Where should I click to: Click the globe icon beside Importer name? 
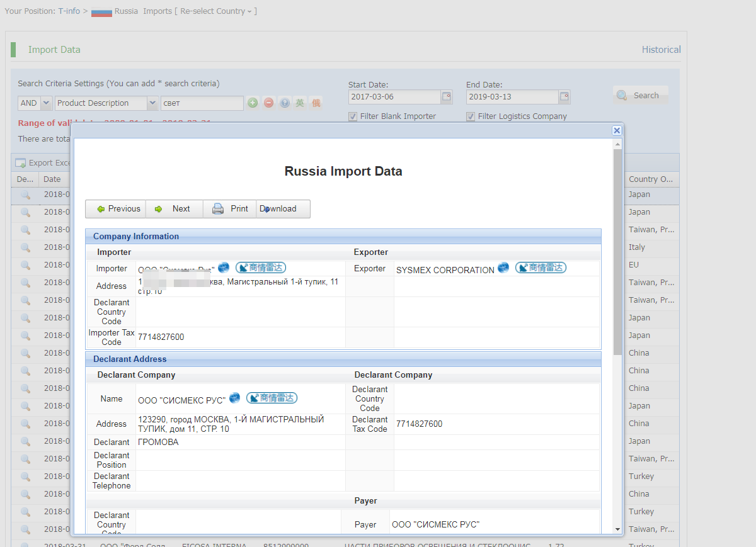(224, 268)
